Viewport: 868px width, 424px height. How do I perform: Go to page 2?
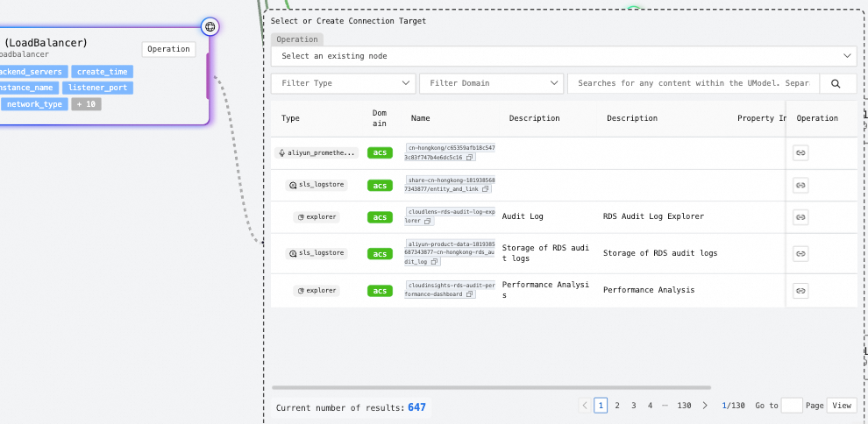pos(617,406)
